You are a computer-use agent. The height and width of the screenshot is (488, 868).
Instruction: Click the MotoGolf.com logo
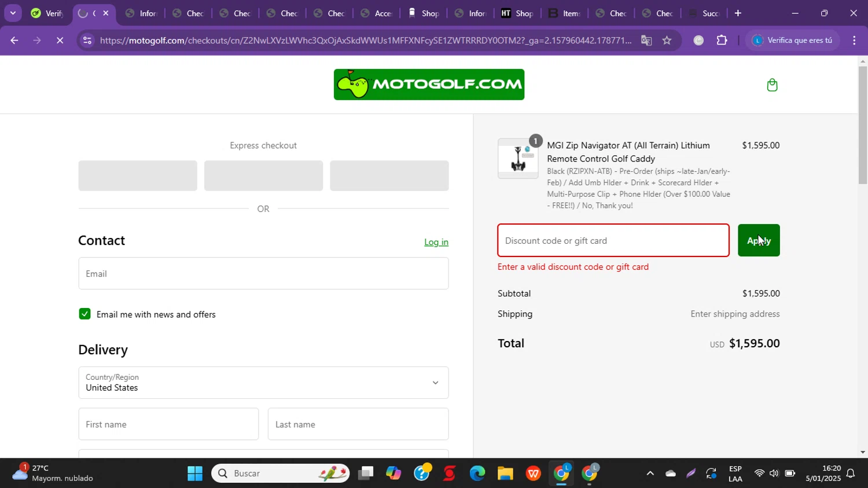[x=429, y=85]
